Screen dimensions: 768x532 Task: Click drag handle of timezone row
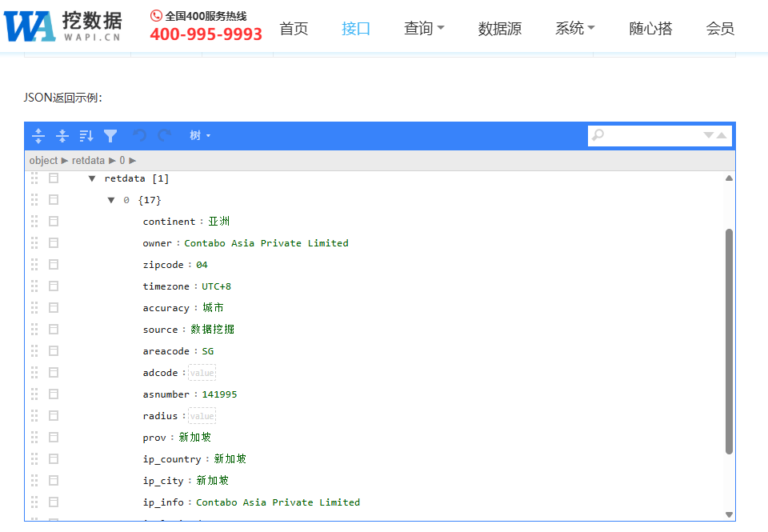click(34, 286)
